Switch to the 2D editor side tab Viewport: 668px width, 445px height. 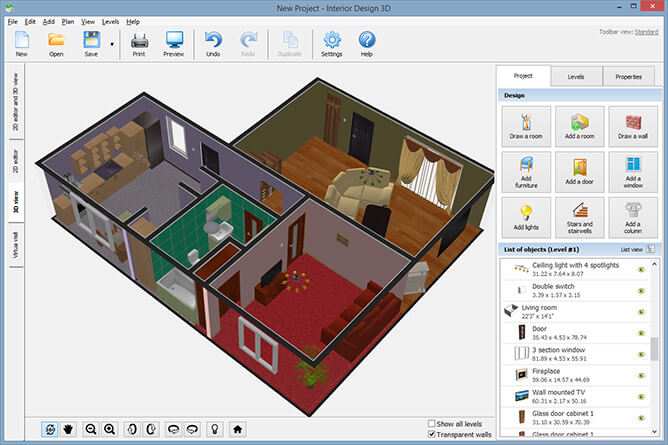(x=15, y=160)
